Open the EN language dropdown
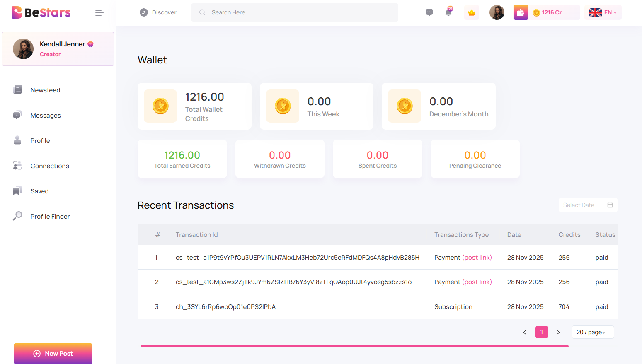This screenshot has width=642, height=364. 603,12
